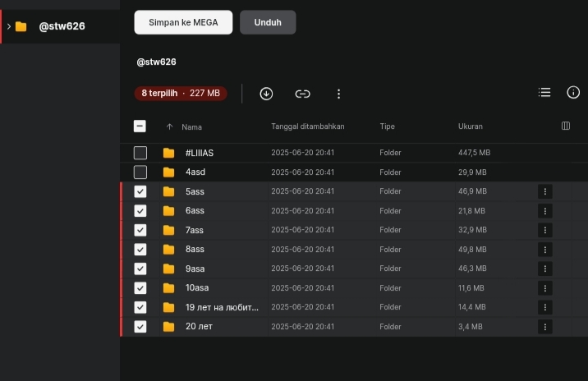The image size is (588, 381).
Task: Uncheck the 20 лет folder checkbox
Action: (x=140, y=327)
